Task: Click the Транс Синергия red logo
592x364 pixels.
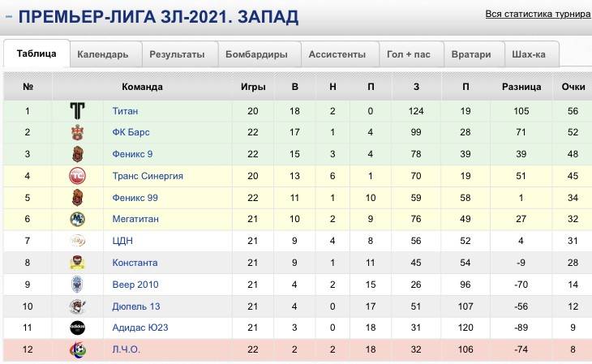Action: (78, 176)
